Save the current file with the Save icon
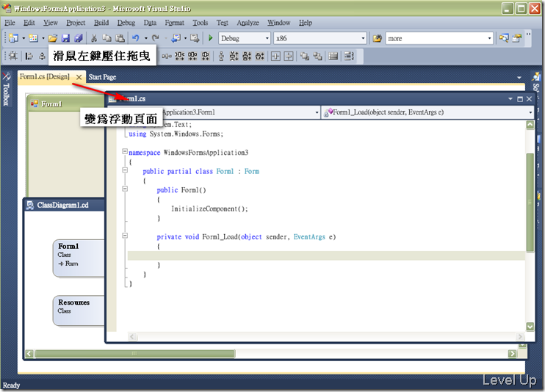This screenshot has height=392, width=545. click(x=65, y=38)
